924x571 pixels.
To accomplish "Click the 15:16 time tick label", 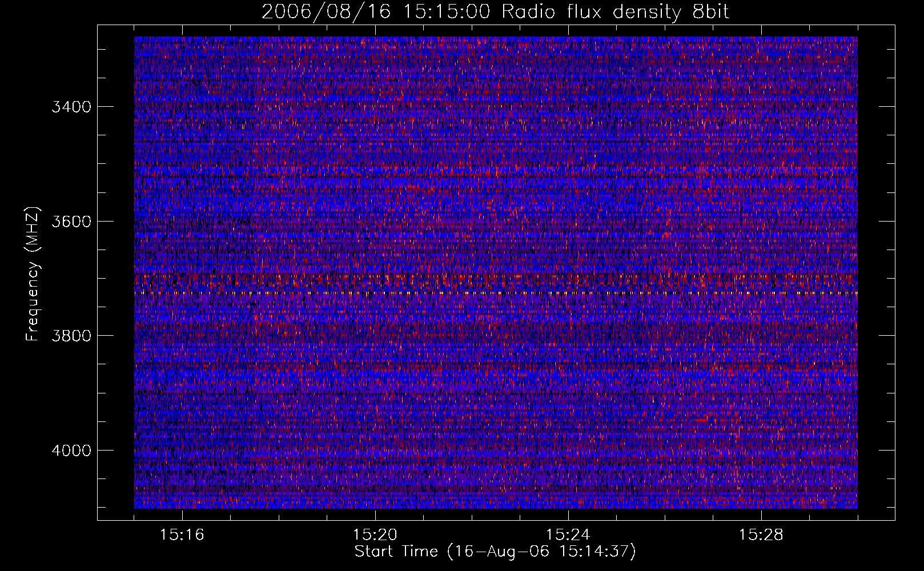I will [182, 534].
